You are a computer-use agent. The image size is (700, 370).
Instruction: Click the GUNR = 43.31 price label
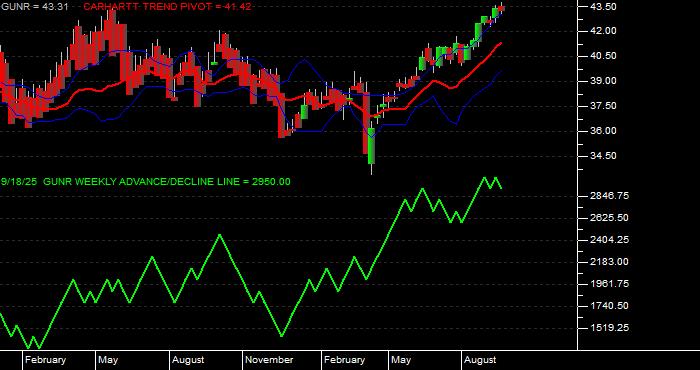[34, 7]
